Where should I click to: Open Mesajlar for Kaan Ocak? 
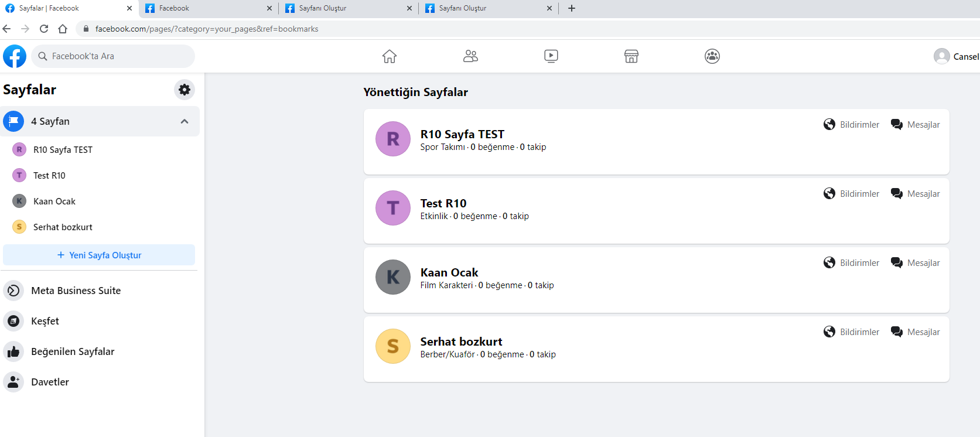923,263
